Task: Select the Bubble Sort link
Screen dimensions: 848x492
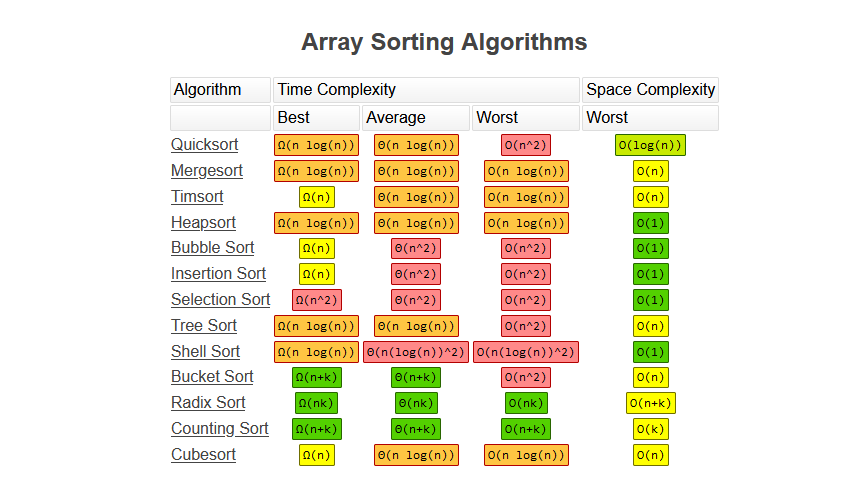Action: 212,248
